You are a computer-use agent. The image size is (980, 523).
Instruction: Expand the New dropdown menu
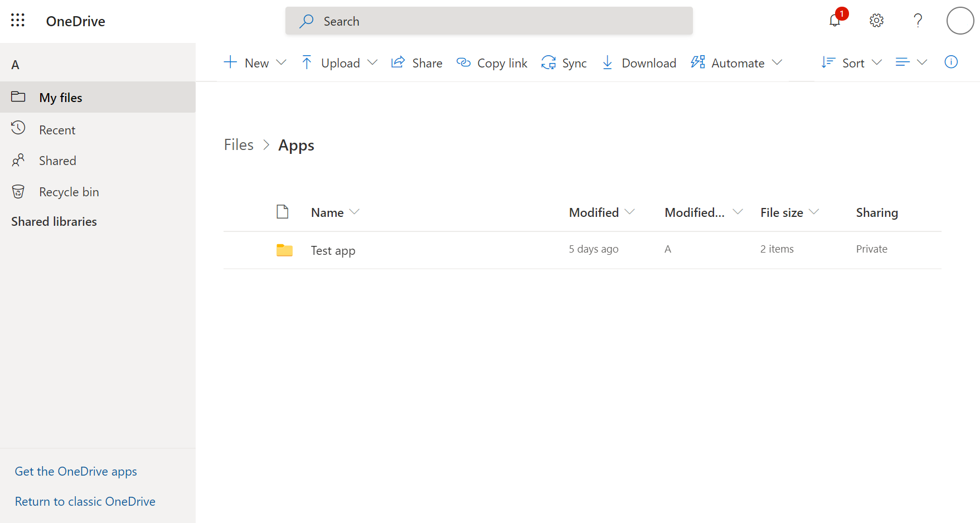tap(255, 63)
